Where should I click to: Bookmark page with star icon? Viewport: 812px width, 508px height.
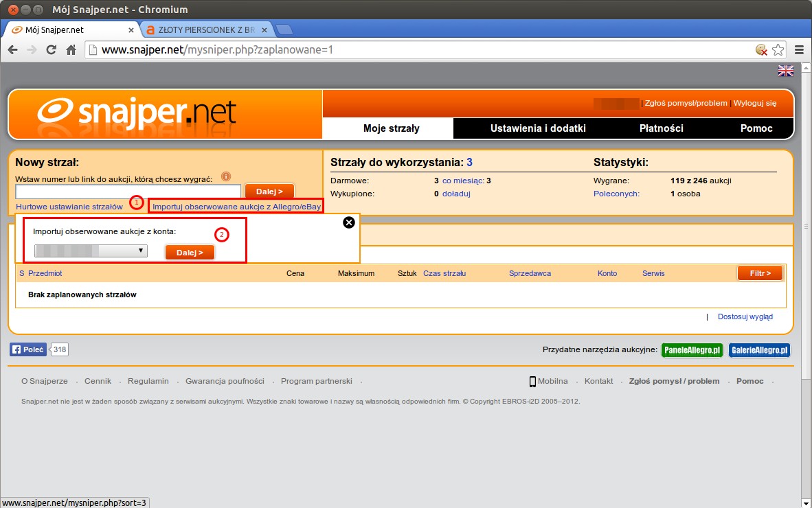(x=778, y=49)
